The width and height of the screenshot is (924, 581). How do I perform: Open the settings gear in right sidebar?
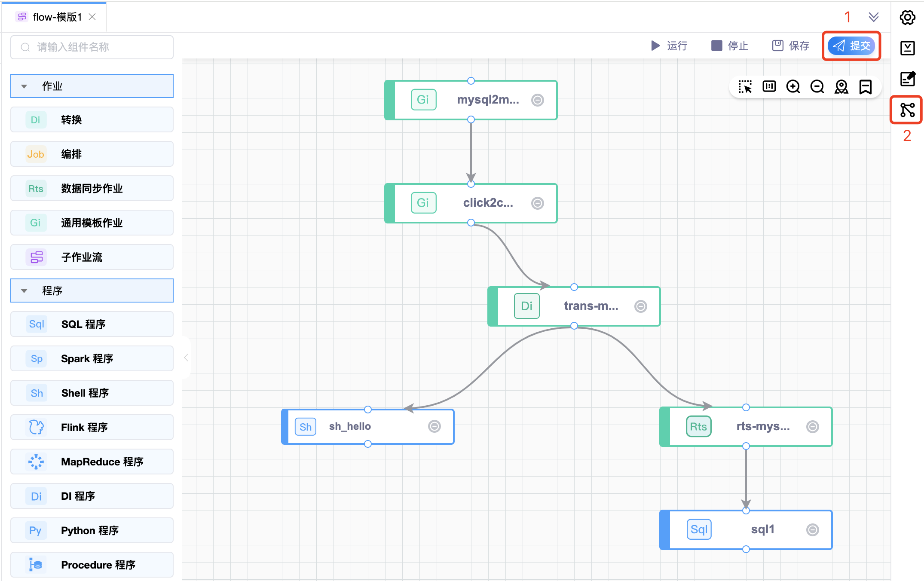click(x=907, y=18)
